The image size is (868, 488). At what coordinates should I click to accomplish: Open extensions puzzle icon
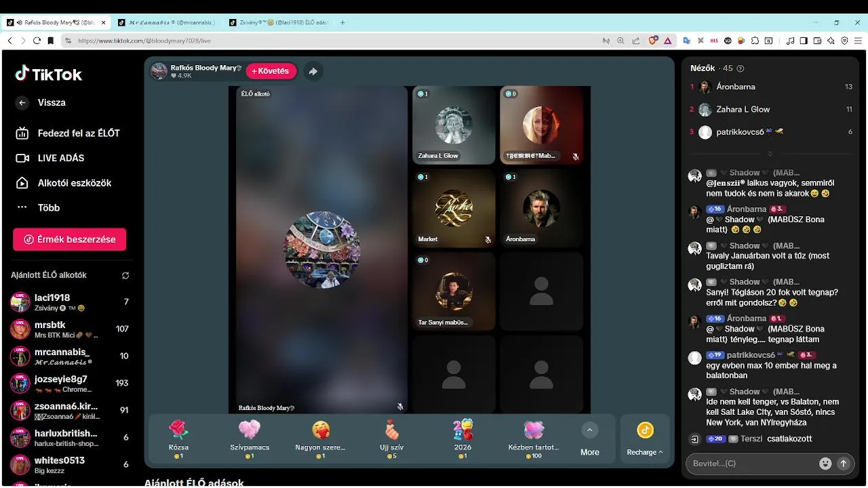(755, 41)
